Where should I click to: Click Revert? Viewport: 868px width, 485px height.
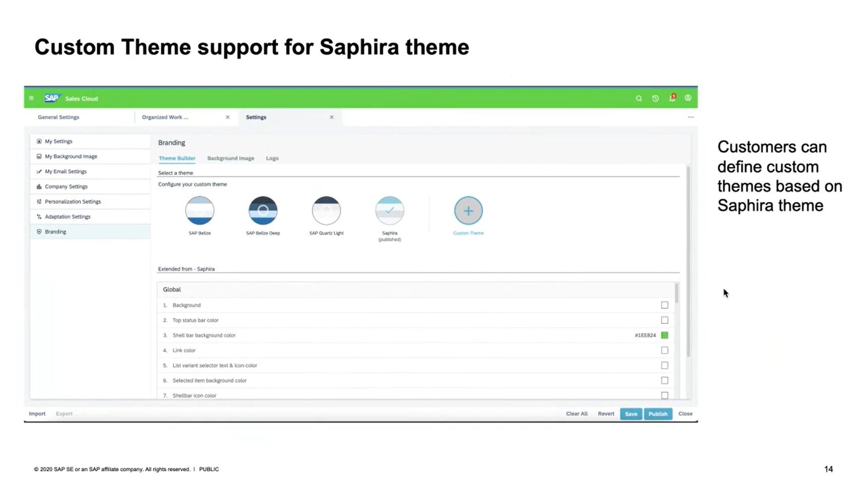606,414
